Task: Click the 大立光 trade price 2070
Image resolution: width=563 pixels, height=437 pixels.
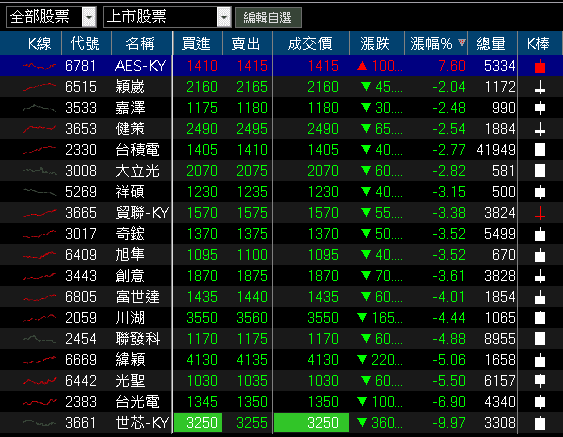Action: pos(323,171)
